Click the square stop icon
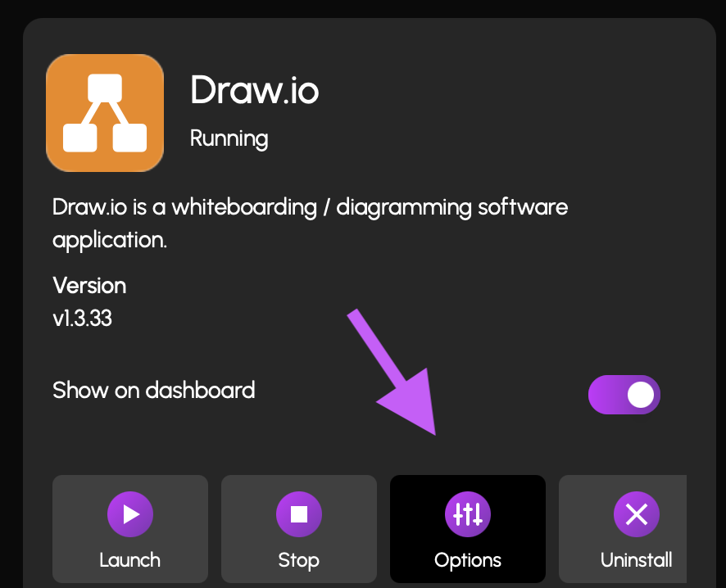Image resolution: width=726 pixels, height=588 pixels. click(x=299, y=514)
